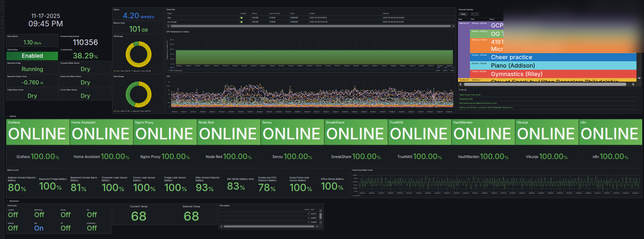
Task: Click the Grafana ONLINE status tile
Action: [x=38, y=132]
